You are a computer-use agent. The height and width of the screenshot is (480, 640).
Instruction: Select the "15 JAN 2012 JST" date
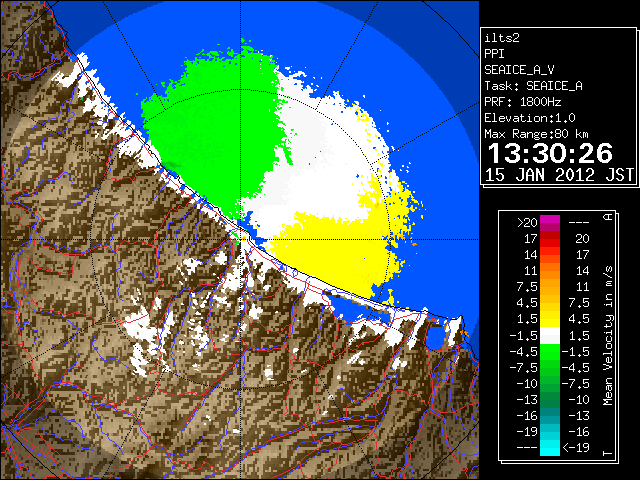pyautogui.click(x=559, y=175)
